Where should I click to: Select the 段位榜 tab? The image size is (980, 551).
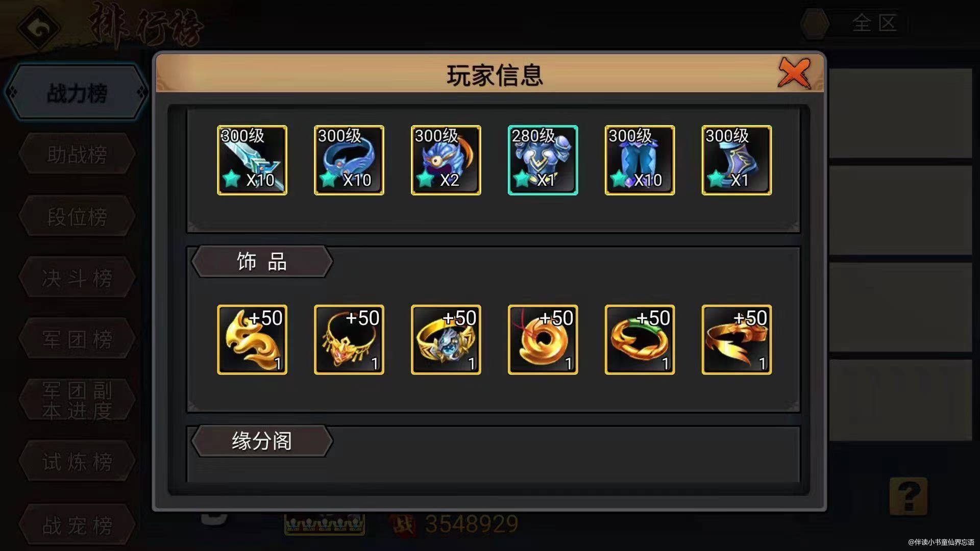tap(77, 217)
